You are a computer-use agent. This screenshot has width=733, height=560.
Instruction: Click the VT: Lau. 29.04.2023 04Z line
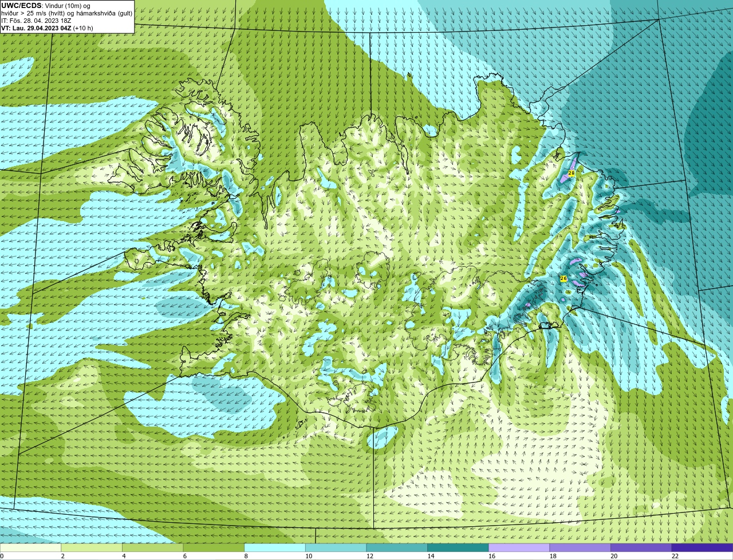pyautogui.click(x=47, y=28)
